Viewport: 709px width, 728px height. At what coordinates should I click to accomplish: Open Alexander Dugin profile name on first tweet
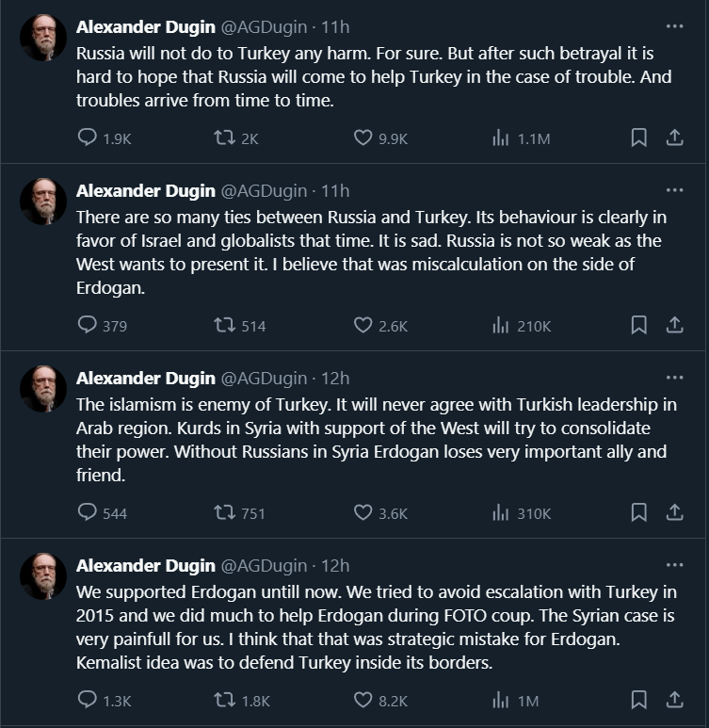coord(145,26)
